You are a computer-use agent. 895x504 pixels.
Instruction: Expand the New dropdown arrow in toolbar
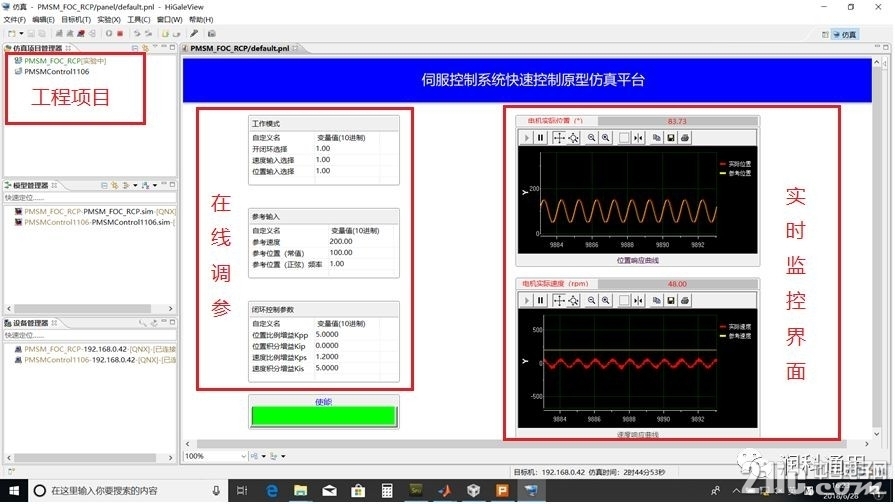coord(21,34)
